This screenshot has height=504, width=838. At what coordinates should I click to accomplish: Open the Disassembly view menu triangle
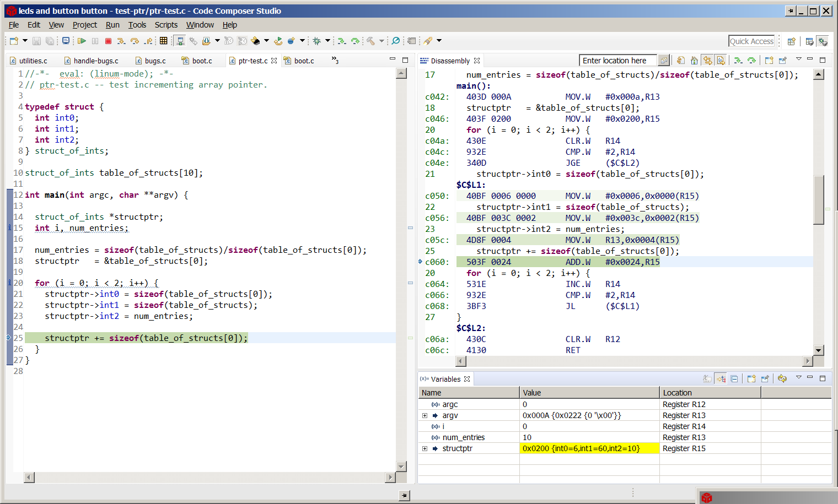pyautogui.click(x=798, y=59)
